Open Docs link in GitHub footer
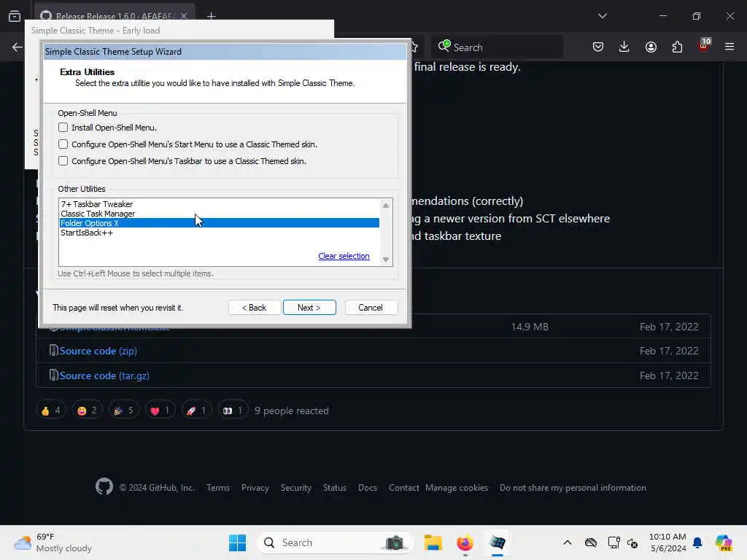Image resolution: width=747 pixels, height=560 pixels. (368, 488)
